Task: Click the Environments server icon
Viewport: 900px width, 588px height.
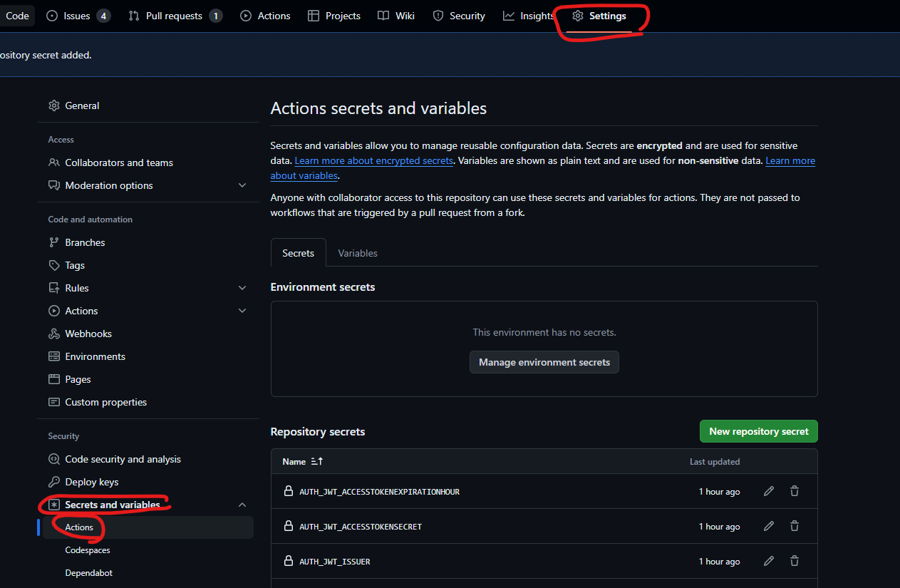Action: 54,356
